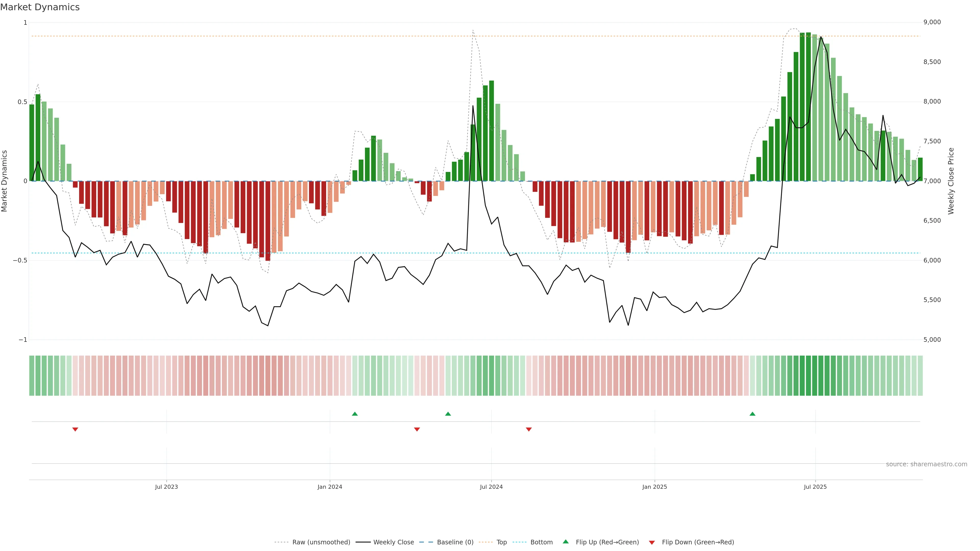Click the Jul 2023 x-axis label
Viewport: 980px width, 551px height.
166,487
